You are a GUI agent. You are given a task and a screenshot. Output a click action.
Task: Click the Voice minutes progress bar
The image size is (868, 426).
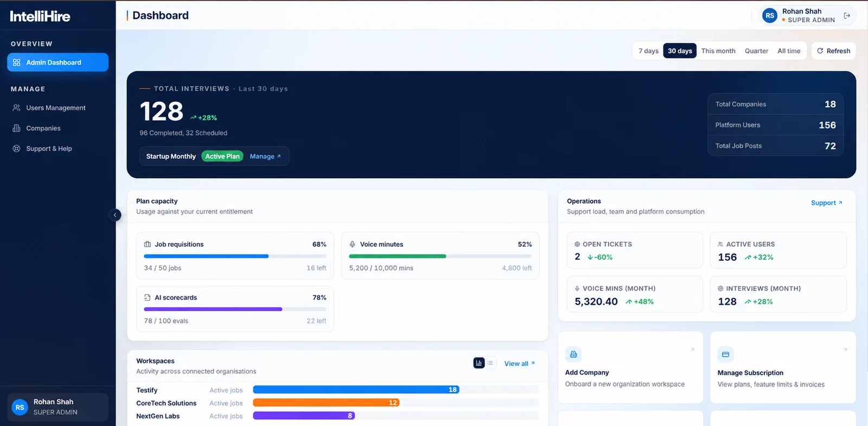(440, 256)
